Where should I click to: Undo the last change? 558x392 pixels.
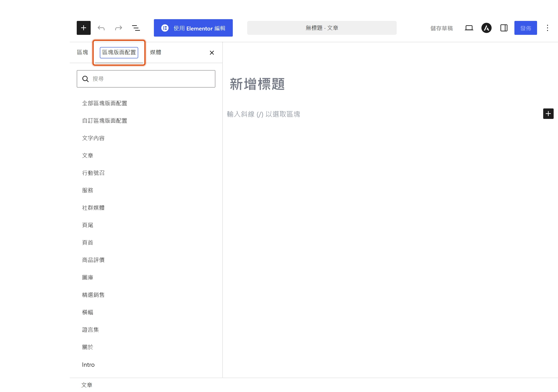101,28
